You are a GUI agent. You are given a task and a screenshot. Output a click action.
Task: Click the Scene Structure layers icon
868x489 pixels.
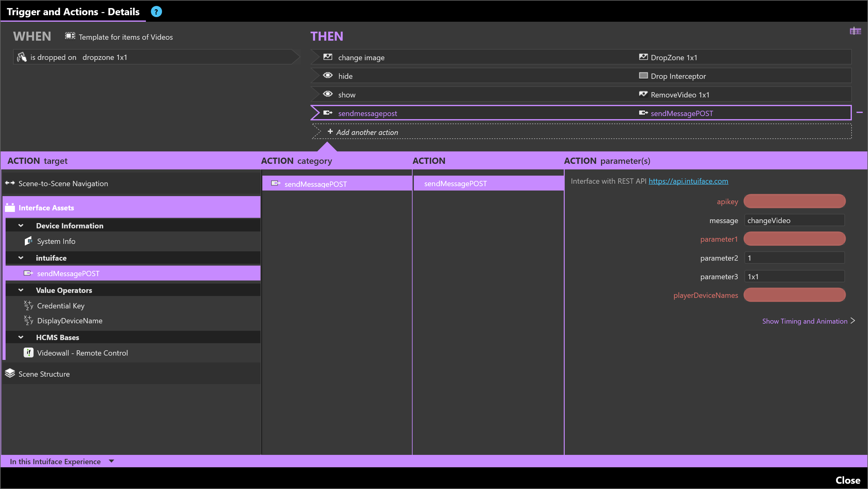coord(10,373)
